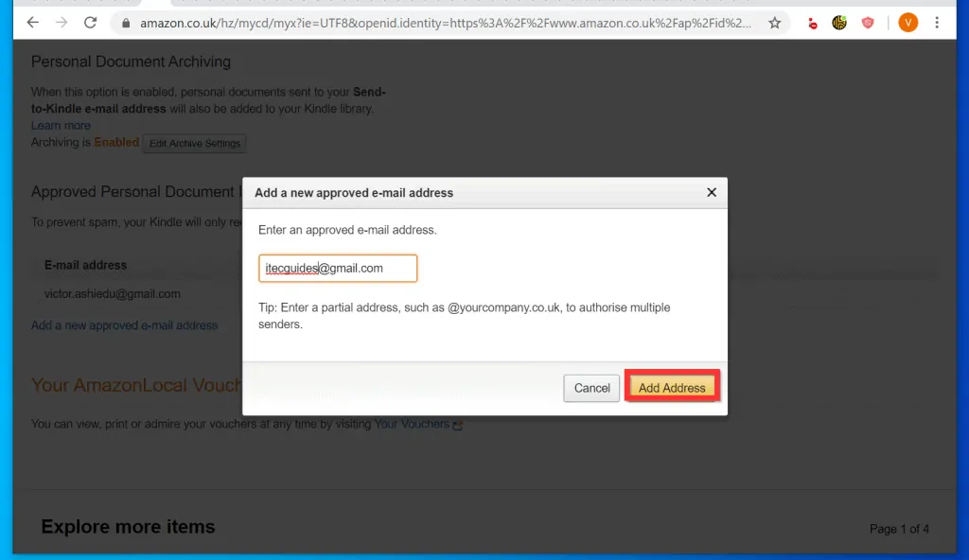Select victor.ashiedu@gmail.com address row
The width and height of the screenshot is (969, 560).
point(113,294)
